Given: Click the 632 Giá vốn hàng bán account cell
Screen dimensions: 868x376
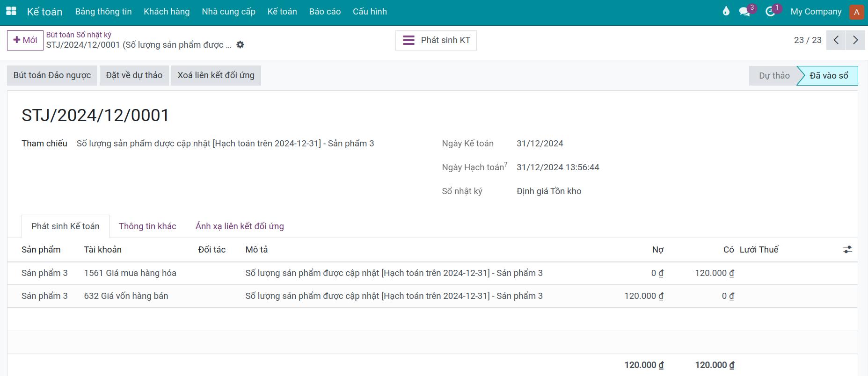Looking at the screenshot, I should click(126, 296).
